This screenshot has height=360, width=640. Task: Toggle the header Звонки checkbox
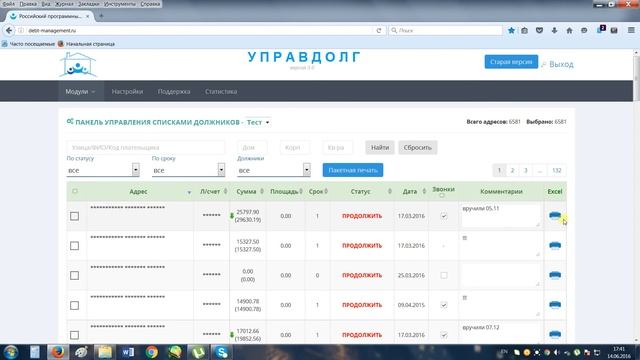point(442,196)
